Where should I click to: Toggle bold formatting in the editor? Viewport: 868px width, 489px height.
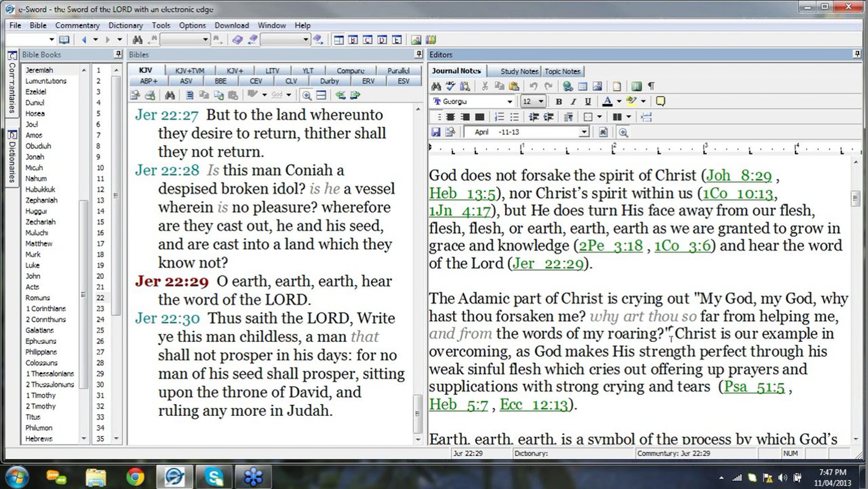click(559, 102)
